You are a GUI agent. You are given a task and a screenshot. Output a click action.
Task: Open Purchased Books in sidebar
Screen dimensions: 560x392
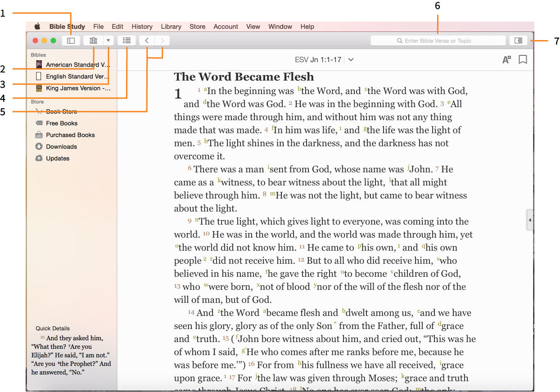click(x=70, y=135)
